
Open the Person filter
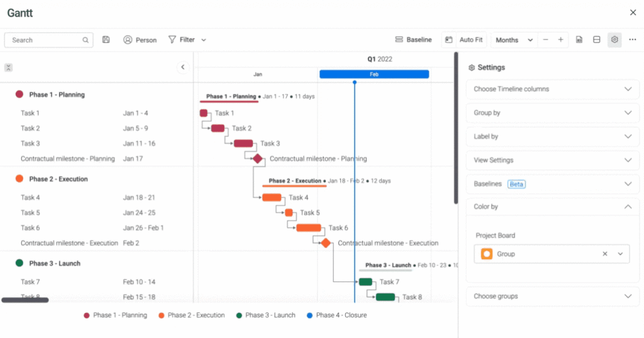tap(140, 40)
